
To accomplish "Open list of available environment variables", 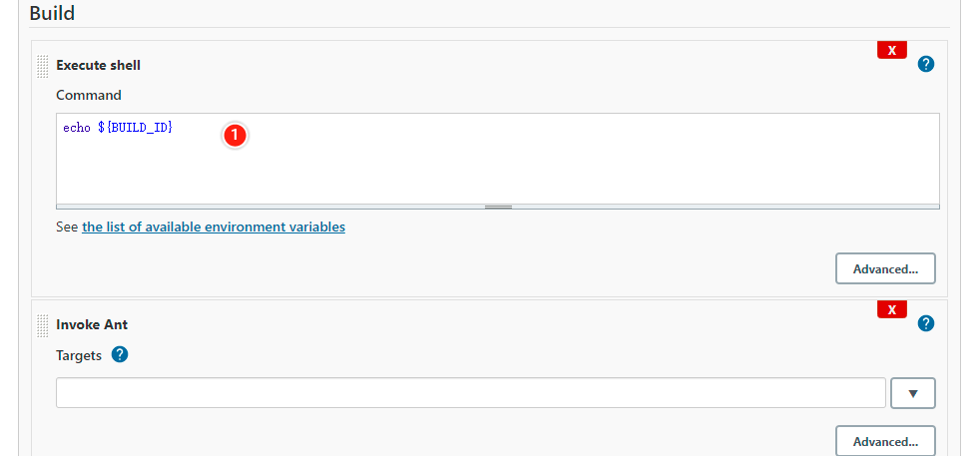I will point(214,227).
